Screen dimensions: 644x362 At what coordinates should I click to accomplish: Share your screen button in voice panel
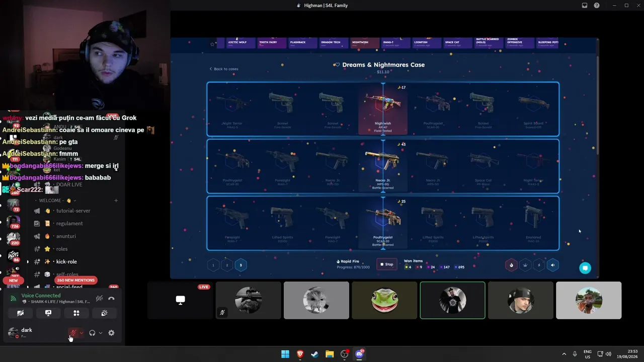tap(48, 313)
